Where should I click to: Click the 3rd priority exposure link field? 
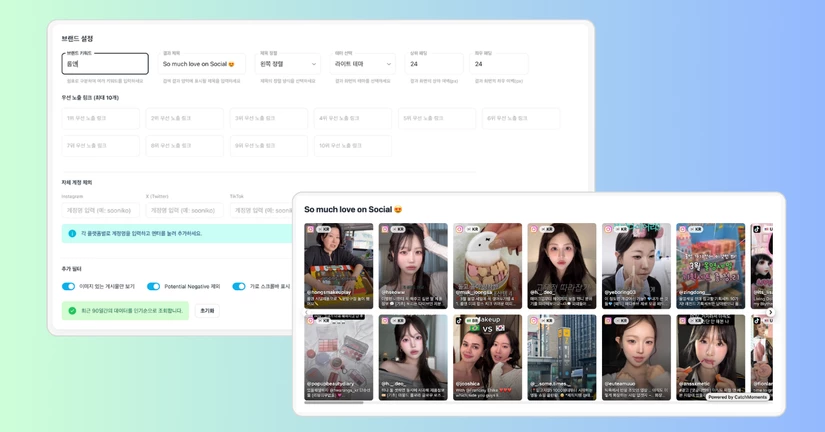click(269, 118)
